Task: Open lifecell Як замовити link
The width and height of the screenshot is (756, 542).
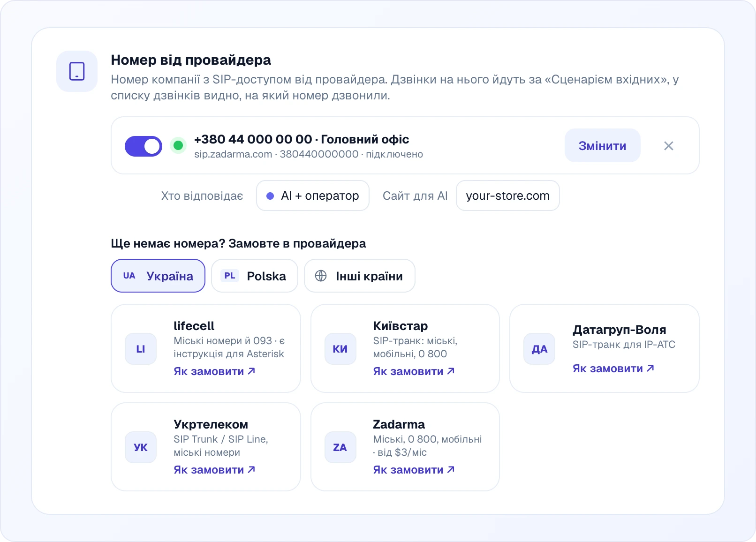Action: 214,371
